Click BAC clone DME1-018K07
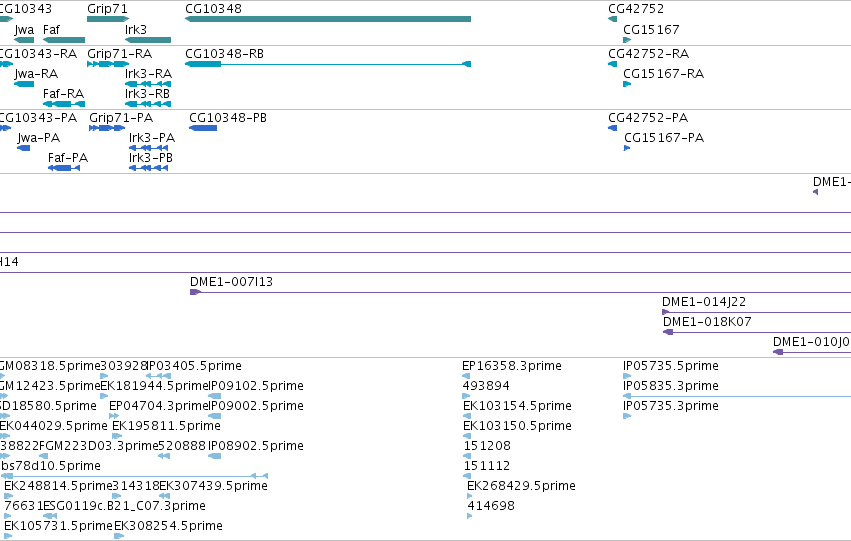 click(x=707, y=322)
